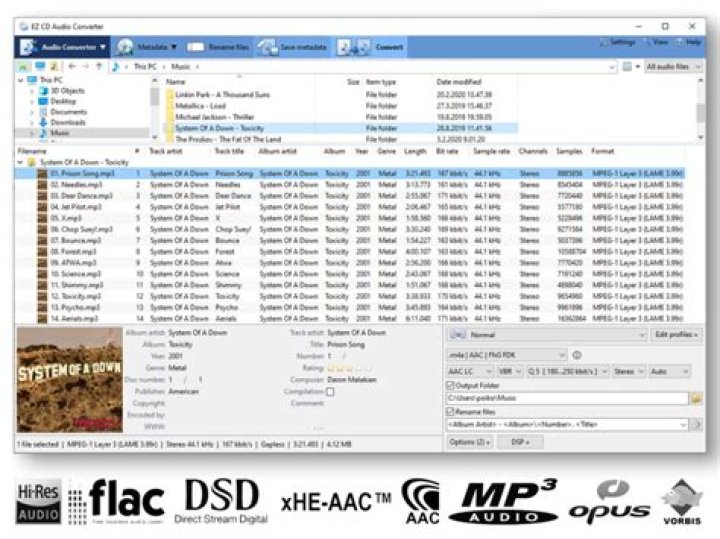This screenshot has height=539, width=720.
Task: Click the format info icon
Action: tap(577, 355)
